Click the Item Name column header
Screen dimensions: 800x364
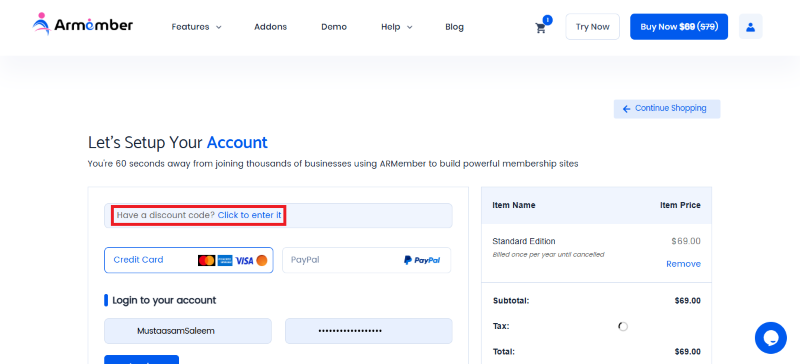(x=514, y=205)
